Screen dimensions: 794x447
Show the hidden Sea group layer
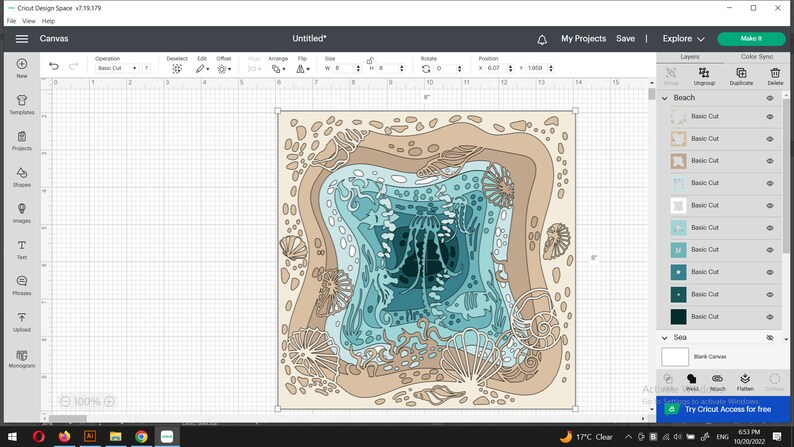pos(770,338)
